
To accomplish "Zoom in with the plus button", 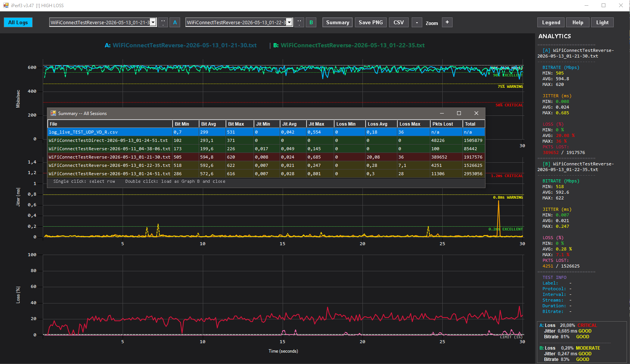I will click(x=447, y=22).
